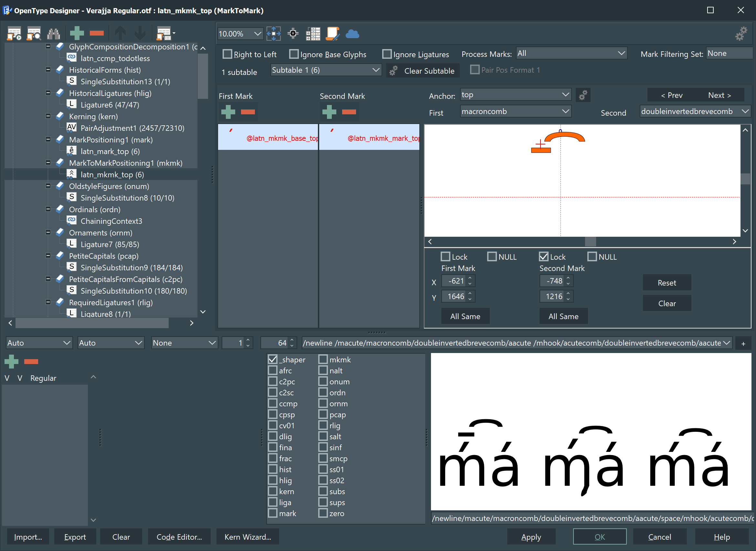The height and width of the screenshot is (551, 756).
Task: Remove Second Mark with red minus
Action: 349,112
